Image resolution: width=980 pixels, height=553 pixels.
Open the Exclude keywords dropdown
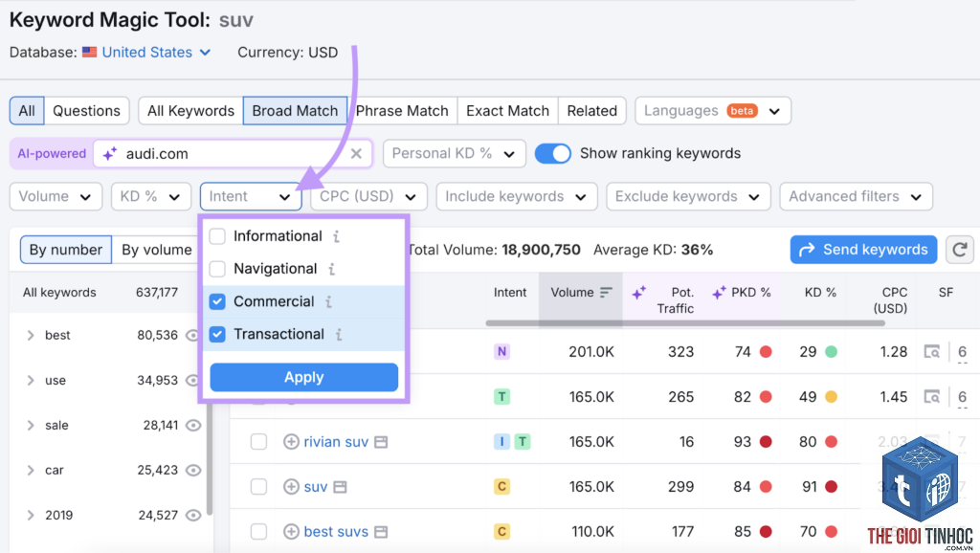(688, 197)
